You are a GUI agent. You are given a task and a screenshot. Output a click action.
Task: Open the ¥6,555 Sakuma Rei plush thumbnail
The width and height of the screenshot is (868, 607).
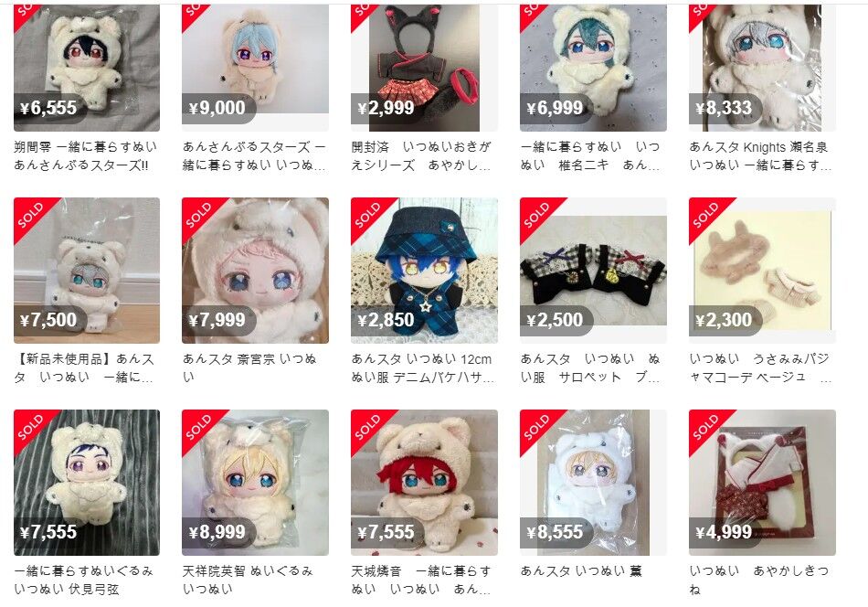(x=87, y=68)
